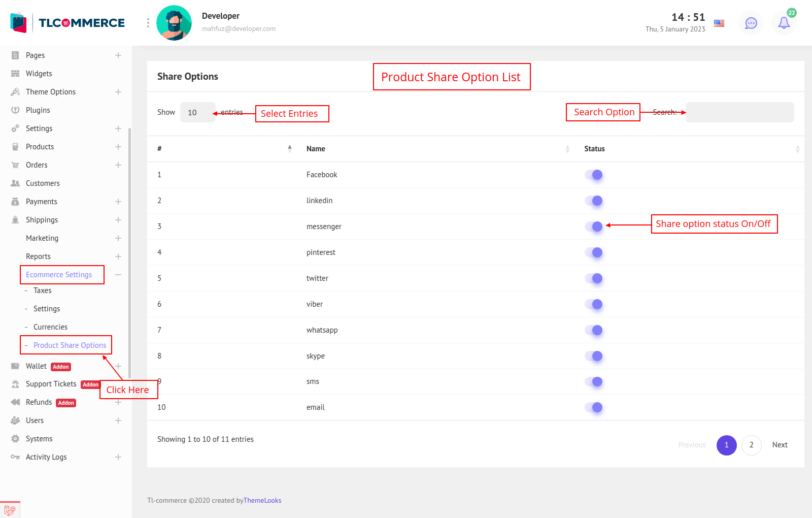812x518 pixels.
Task: Open Currencies in the sidebar submenu
Action: (50, 327)
